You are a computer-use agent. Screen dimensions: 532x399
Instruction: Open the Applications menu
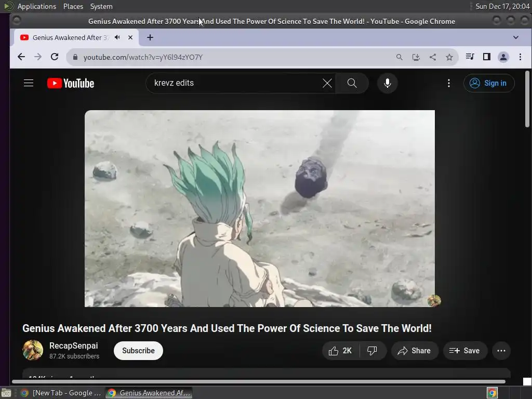37,6
